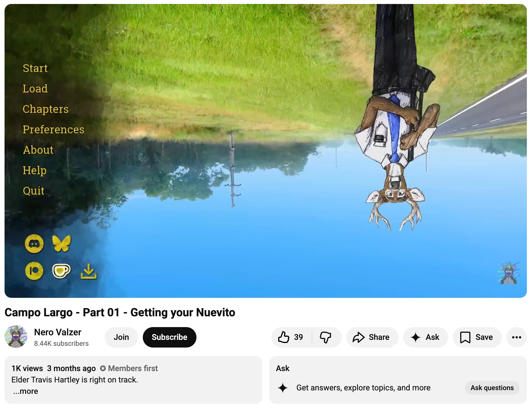Open Nero Valzer channel avatar

(x=16, y=337)
